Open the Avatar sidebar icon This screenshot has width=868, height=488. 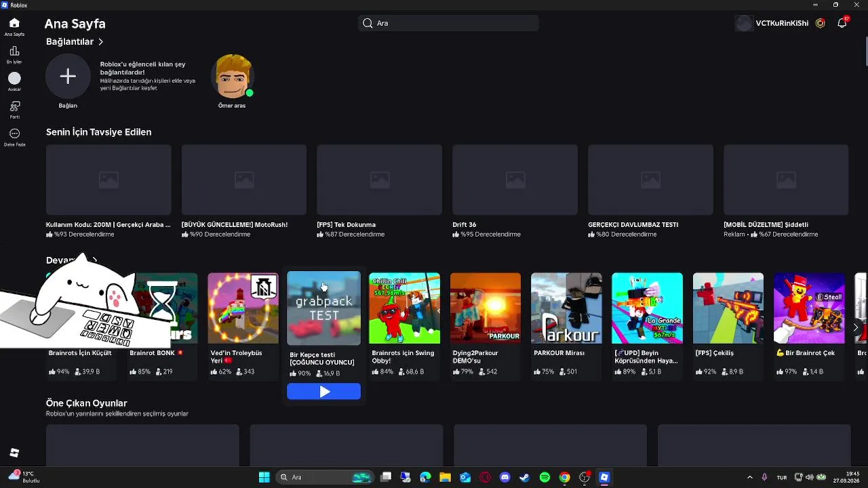click(14, 79)
